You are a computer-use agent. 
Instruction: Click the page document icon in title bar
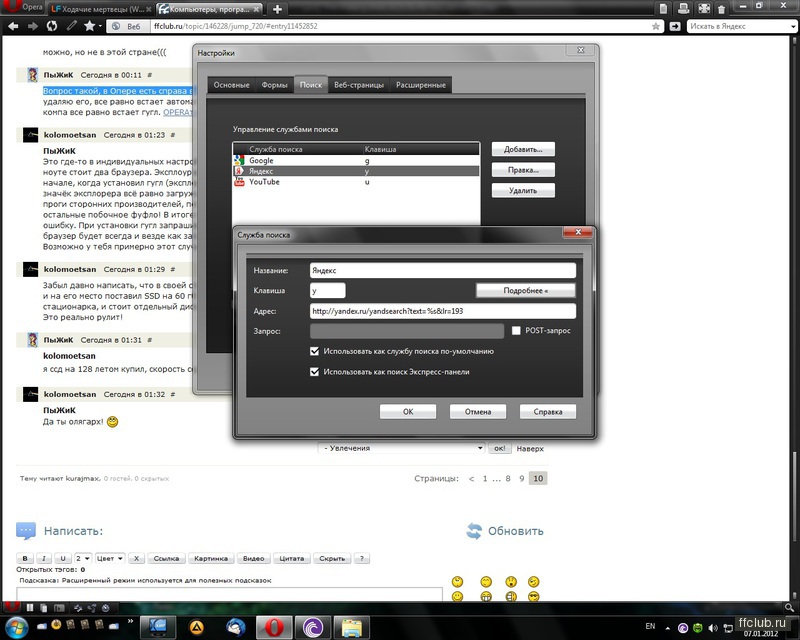pos(663,8)
